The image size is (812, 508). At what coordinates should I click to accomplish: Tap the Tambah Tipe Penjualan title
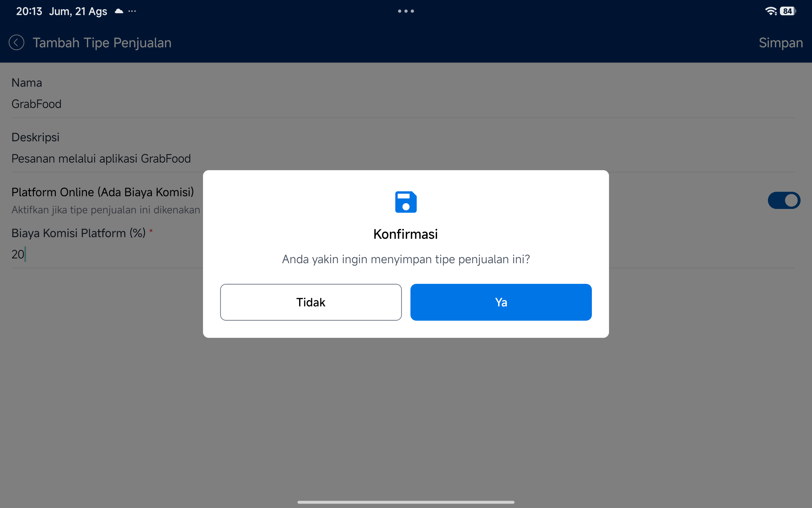click(102, 43)
